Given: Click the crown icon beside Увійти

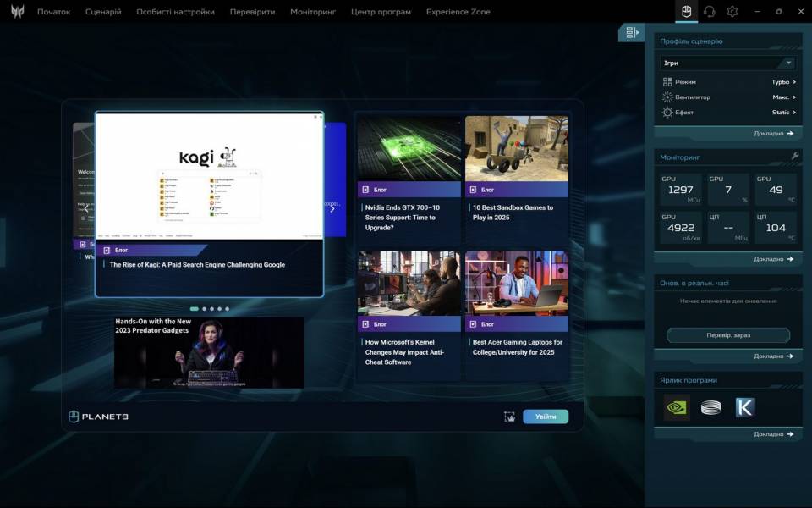Looking at the screenshot, I should (x=509, y=417).
